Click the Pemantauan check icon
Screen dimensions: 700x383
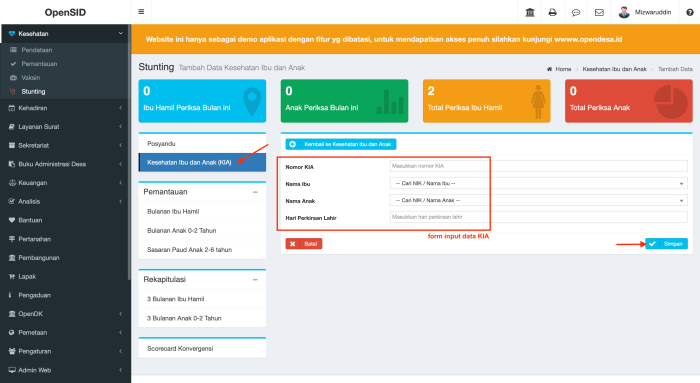point(13,64)
